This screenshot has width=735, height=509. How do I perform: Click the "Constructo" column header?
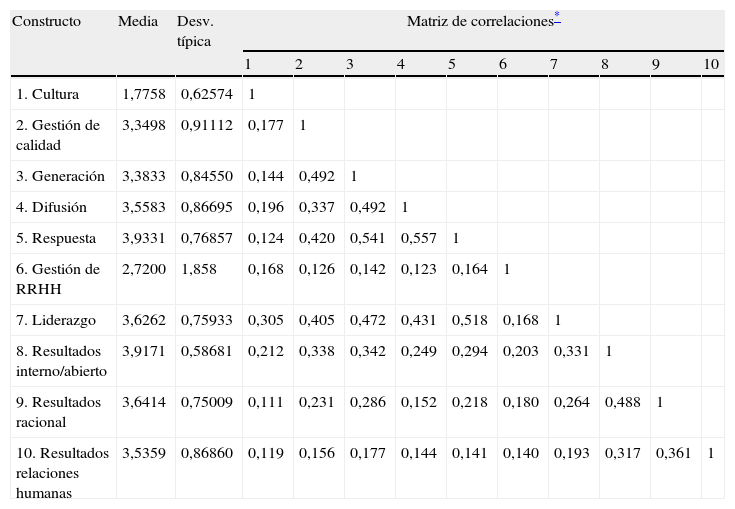coord(46,21)
